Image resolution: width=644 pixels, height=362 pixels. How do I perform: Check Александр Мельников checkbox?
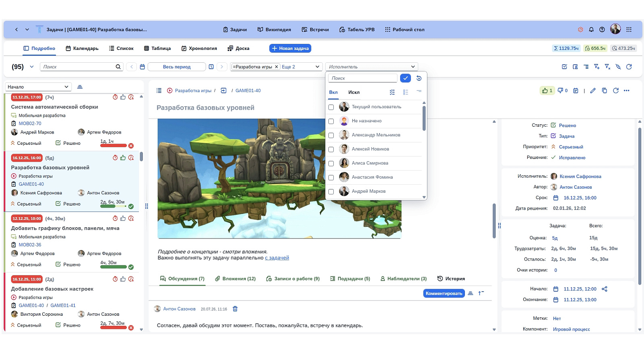pyautogui.click(x=331, y=136)
